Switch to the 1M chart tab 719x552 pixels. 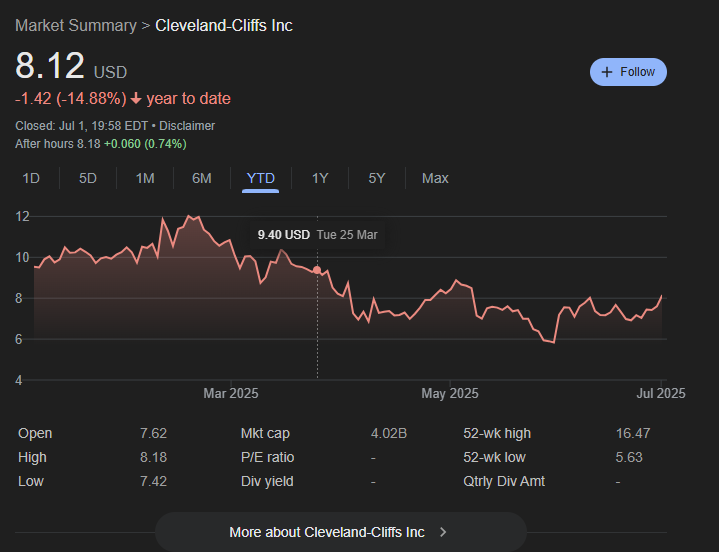(x=145, y=178)
